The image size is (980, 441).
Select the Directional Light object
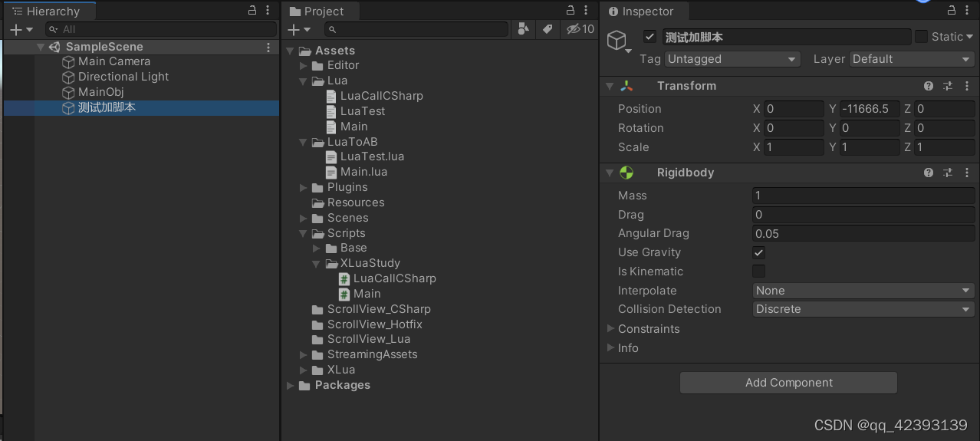(x=123, y=77)
